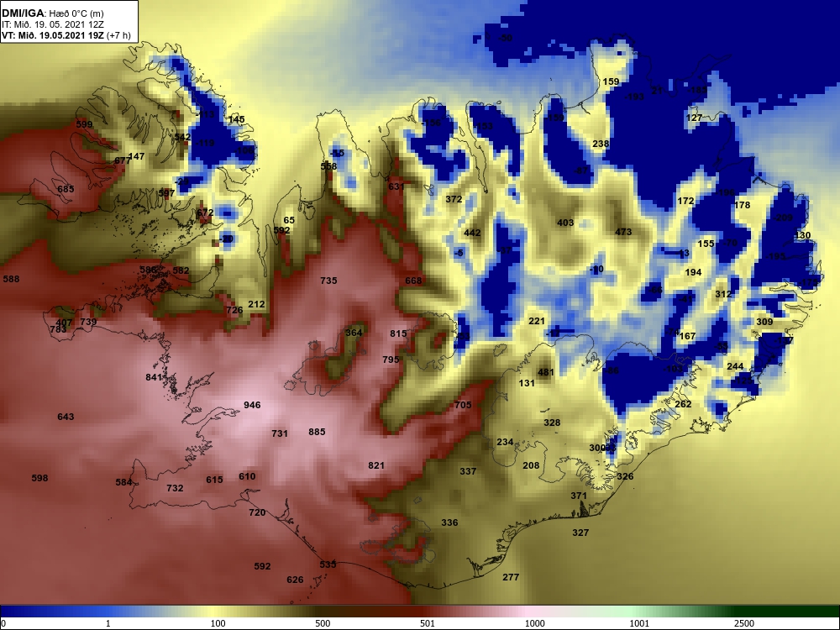Click the 946 value on the map

[252, 405]
